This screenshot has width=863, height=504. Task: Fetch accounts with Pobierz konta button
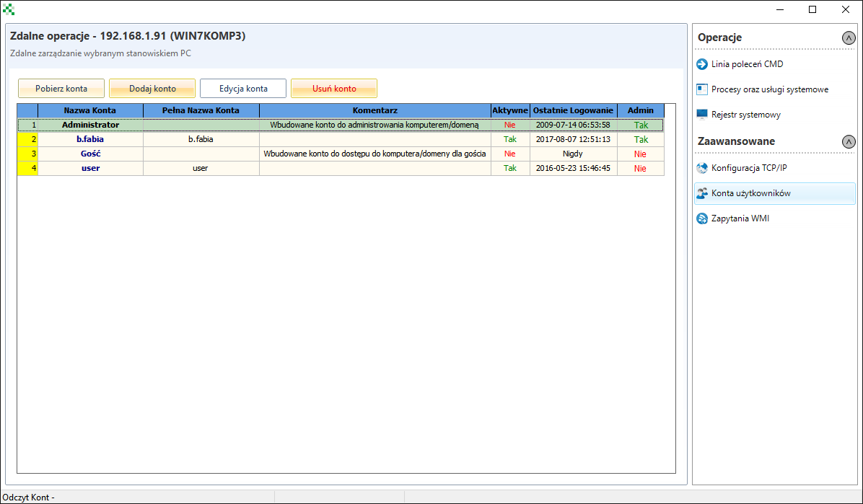pos(61,89)
